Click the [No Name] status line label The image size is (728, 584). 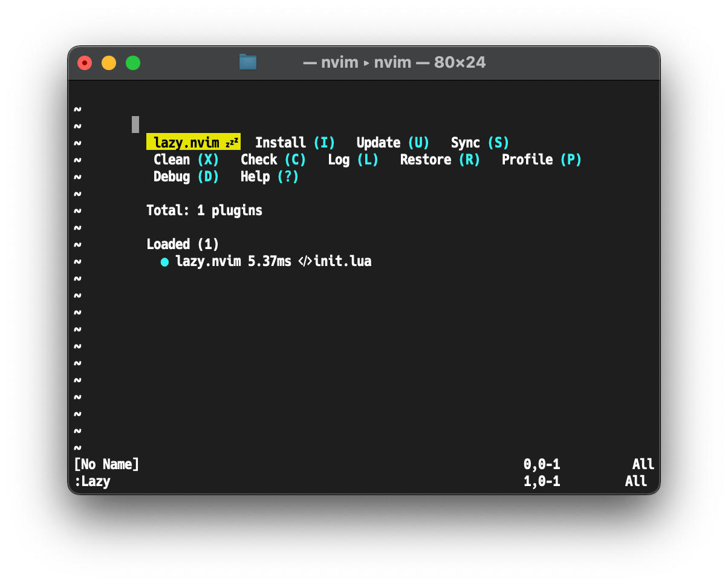coord(106,464)
